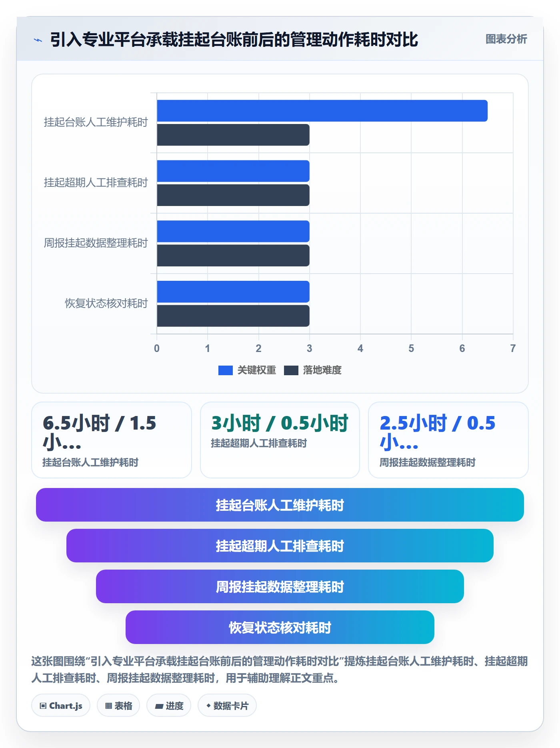560x748 pixels.
Task: Click blue bar for 挂起台账人工维护耗时
Action: pos(322,111)
